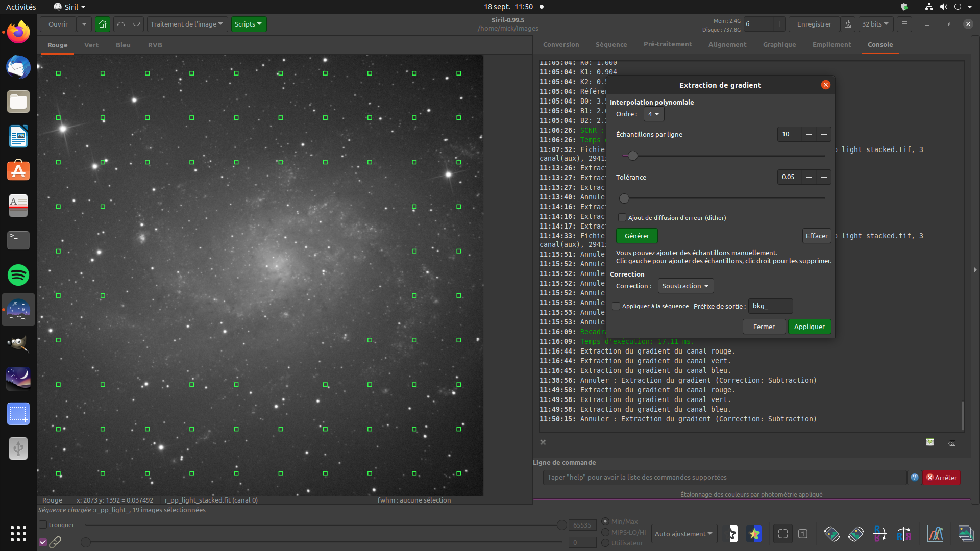Open the histogram transformation icon

pos(935,534)
